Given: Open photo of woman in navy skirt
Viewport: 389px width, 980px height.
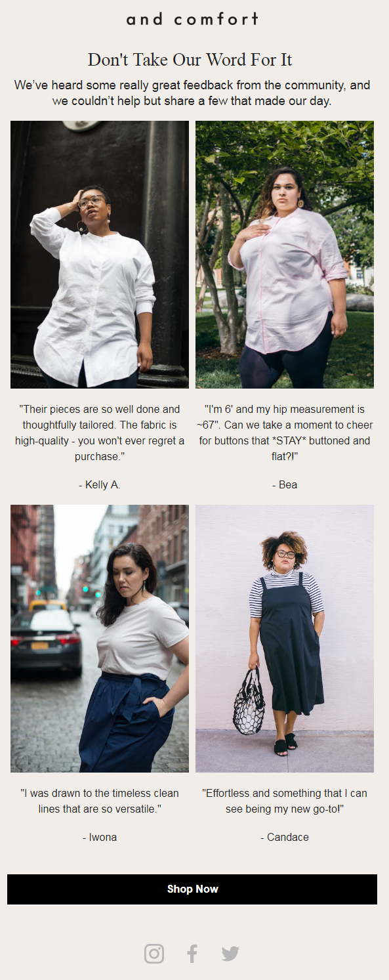Looking at the screenshot, I should click(100, 639).
